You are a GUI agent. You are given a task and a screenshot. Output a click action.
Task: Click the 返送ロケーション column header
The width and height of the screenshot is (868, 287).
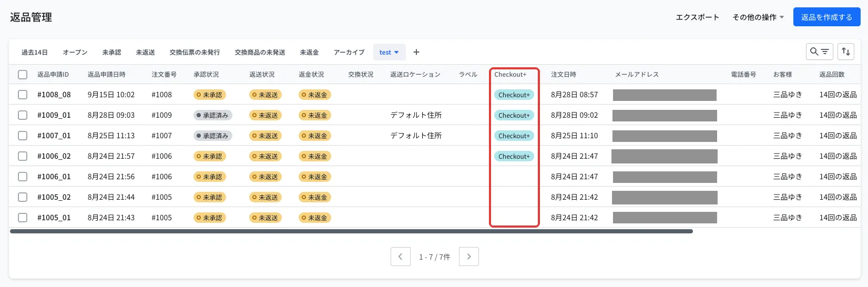coord(415,75)
